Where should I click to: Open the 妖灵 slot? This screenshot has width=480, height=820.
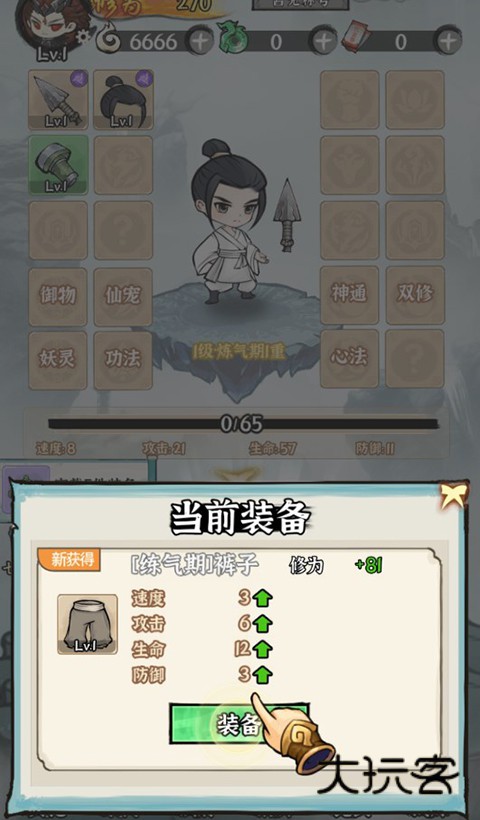point(58,360)
